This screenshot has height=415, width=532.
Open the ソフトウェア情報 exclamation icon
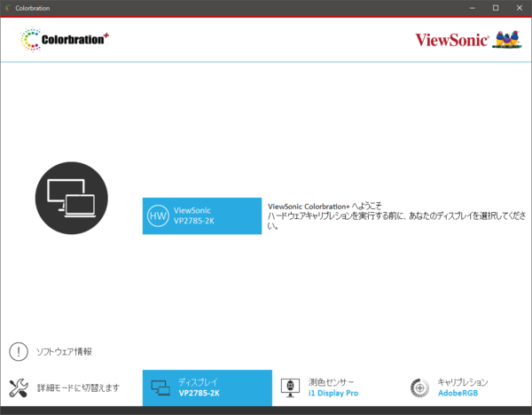point(19,351)
